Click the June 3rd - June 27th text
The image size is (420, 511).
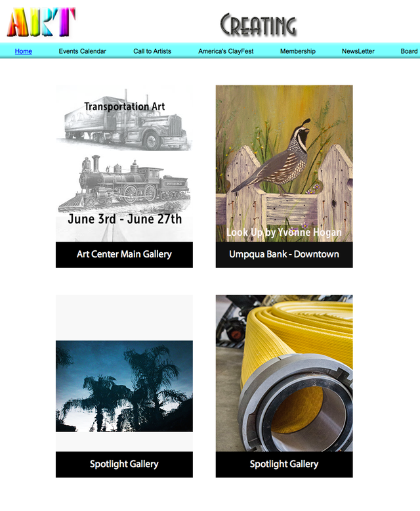coord(125,219)
